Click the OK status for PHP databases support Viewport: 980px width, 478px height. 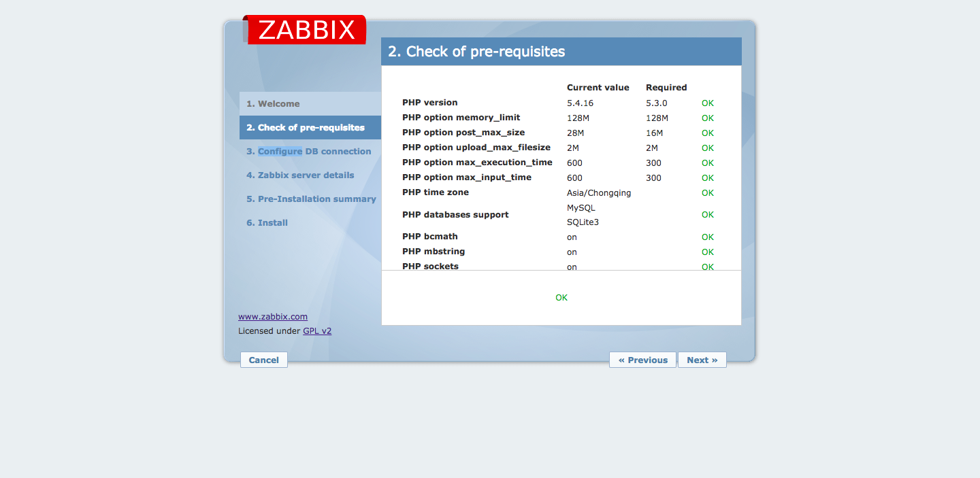708,215
